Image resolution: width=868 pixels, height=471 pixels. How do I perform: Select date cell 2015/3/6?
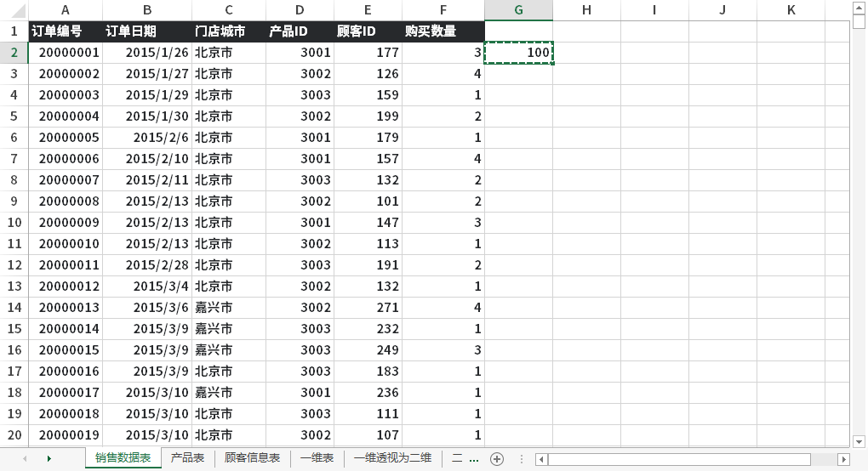click(147, 308)
